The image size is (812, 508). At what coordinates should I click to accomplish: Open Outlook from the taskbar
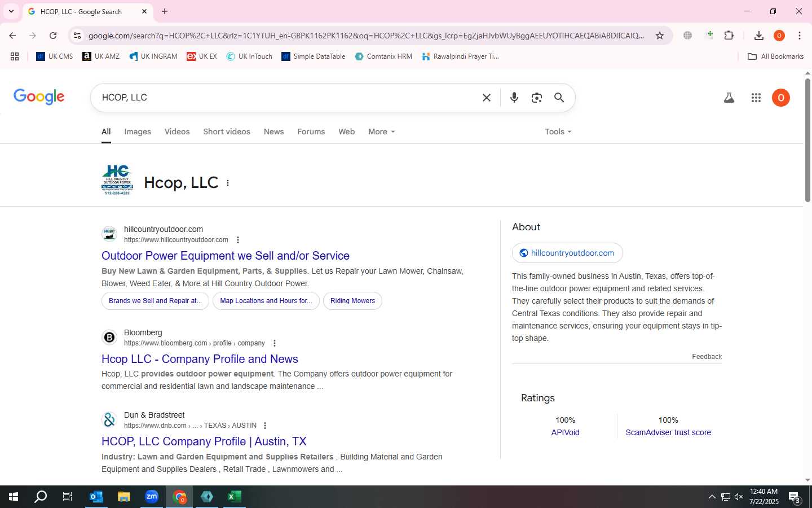96,497
